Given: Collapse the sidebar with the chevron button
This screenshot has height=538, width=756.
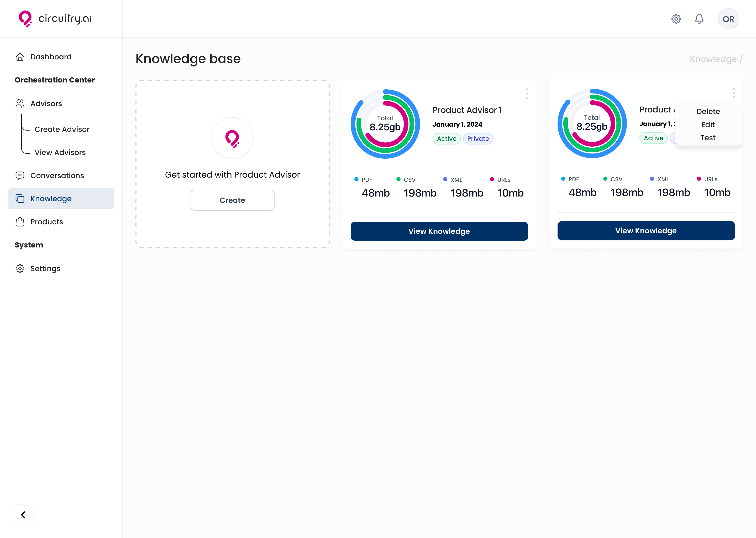Looking at the screenshot, I should pos(23,515).
